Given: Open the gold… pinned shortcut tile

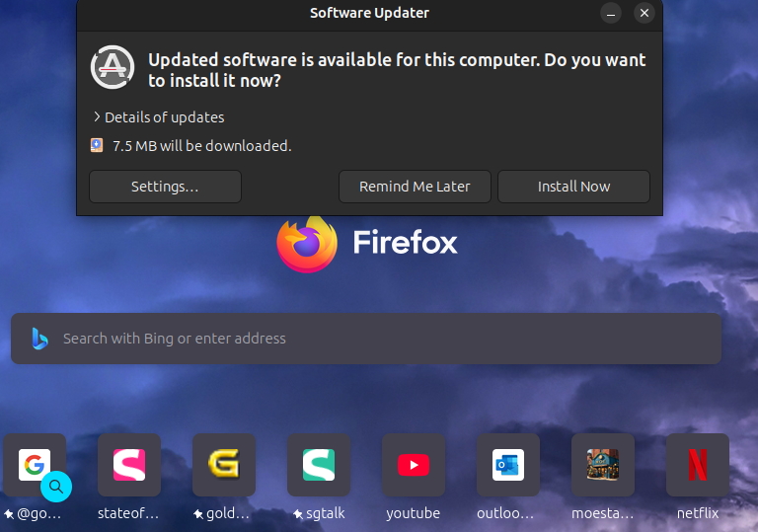Looking at the screenshot, I should point(224,465).
